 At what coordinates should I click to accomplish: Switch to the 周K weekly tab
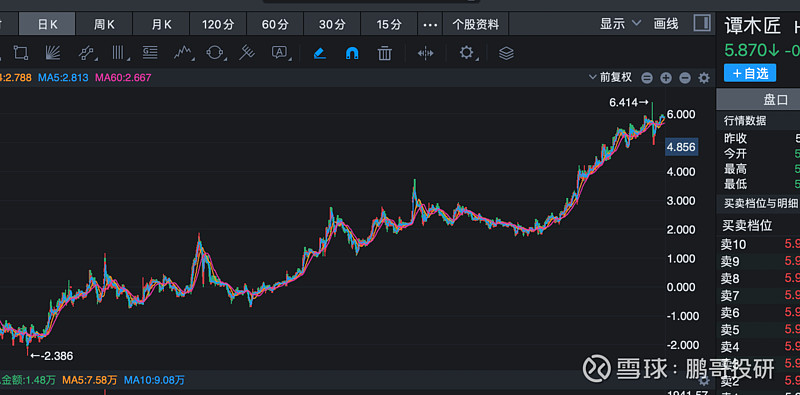(x=104, y=24)
